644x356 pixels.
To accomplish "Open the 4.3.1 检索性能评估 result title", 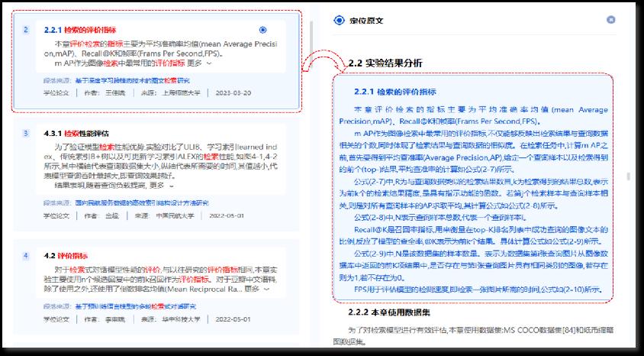I will pyautogui.click(x=76, y=134).
